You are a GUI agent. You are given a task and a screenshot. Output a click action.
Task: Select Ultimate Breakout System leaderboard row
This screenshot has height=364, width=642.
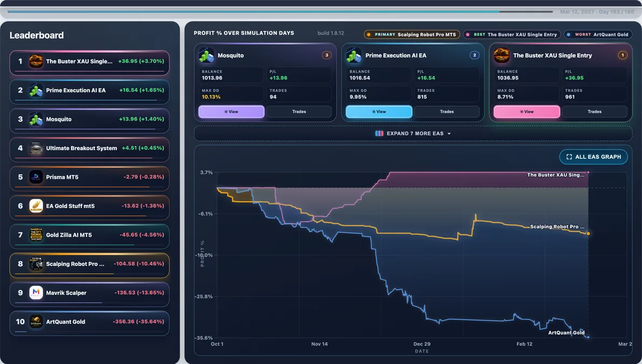point(89,150)
